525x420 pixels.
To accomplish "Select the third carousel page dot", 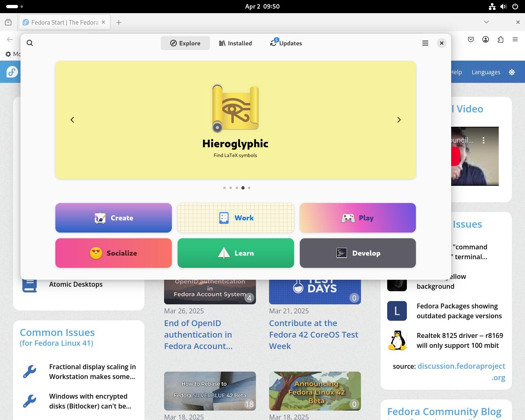I will click(x=237, y=188).
